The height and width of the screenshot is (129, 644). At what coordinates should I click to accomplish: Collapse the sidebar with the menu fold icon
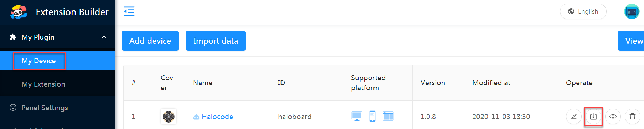pos(129,11)
